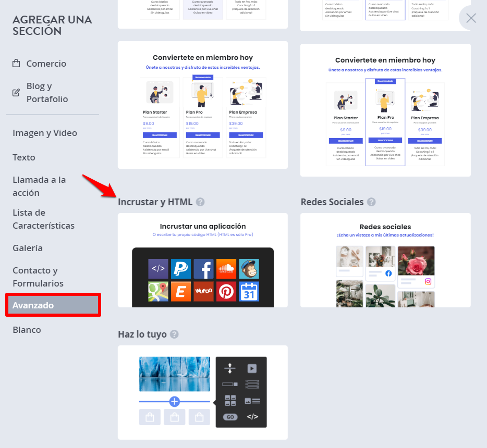Click the Incrustar y HTML heading
Screen dimensions: 487x448
coord(155,202)
